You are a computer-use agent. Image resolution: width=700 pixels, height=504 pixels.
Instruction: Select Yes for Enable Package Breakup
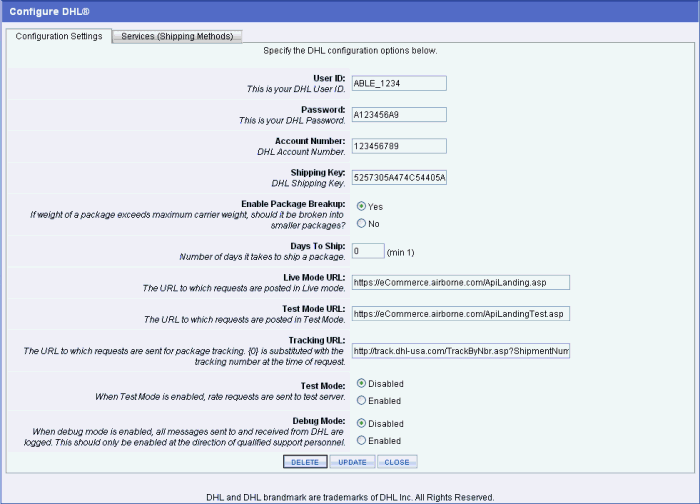click(361, 206)
